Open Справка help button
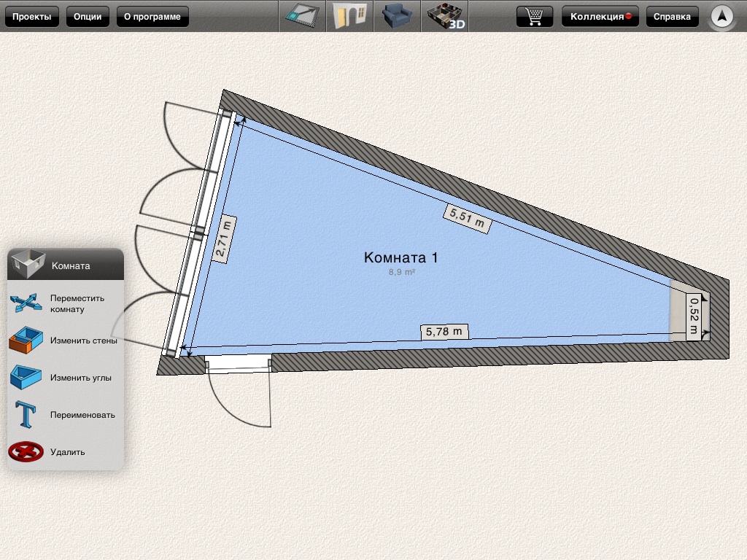747x560 pixels. 672,16
